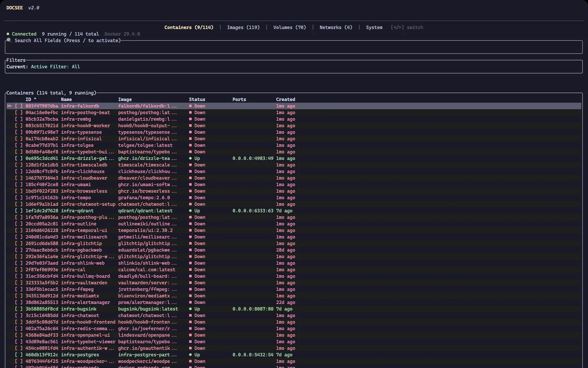Image resolution: width=588 pixels, height=368 pixels.
Task: Click Down status icon for infra-outline
Action: coord(190,224)
